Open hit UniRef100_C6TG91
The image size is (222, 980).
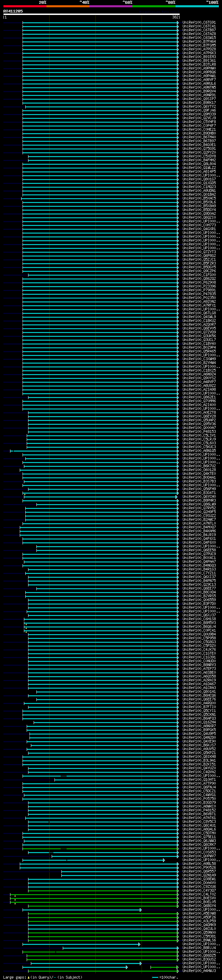pyautogui.click(x=199, y=23)
